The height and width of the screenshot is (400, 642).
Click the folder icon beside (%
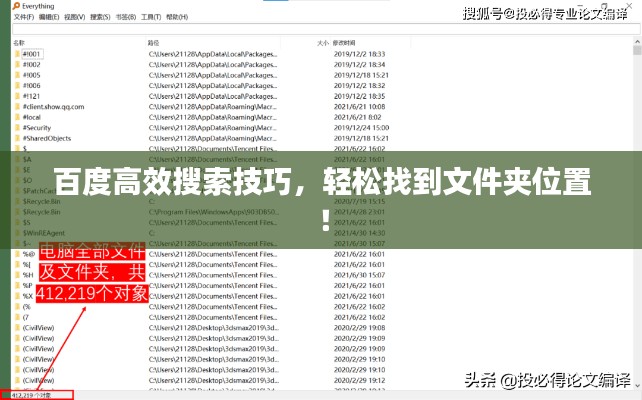18,307
